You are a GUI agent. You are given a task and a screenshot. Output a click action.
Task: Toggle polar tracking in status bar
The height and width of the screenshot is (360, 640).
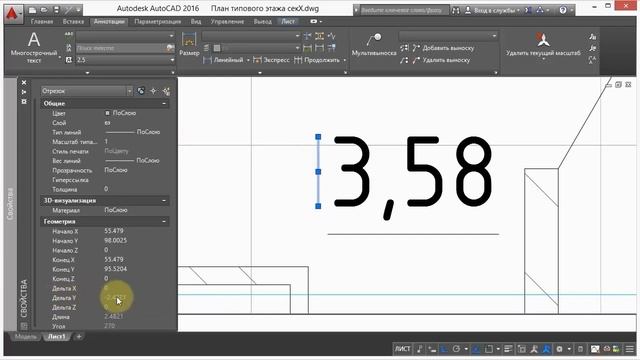(456, 349)
